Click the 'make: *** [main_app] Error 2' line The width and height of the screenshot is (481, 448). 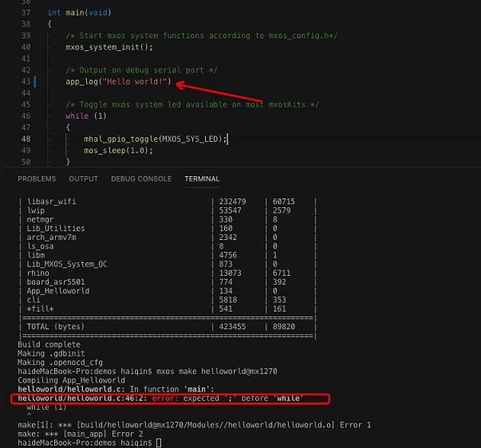click(81, 434)
